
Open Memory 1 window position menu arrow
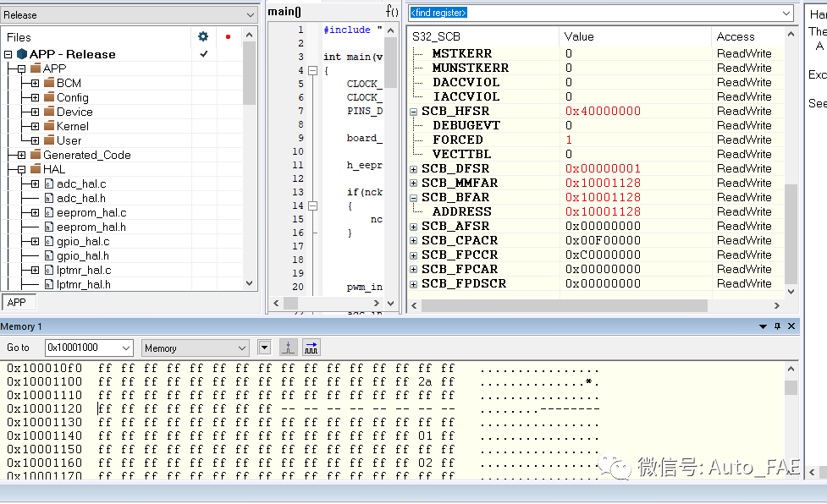tap(762, 326)
